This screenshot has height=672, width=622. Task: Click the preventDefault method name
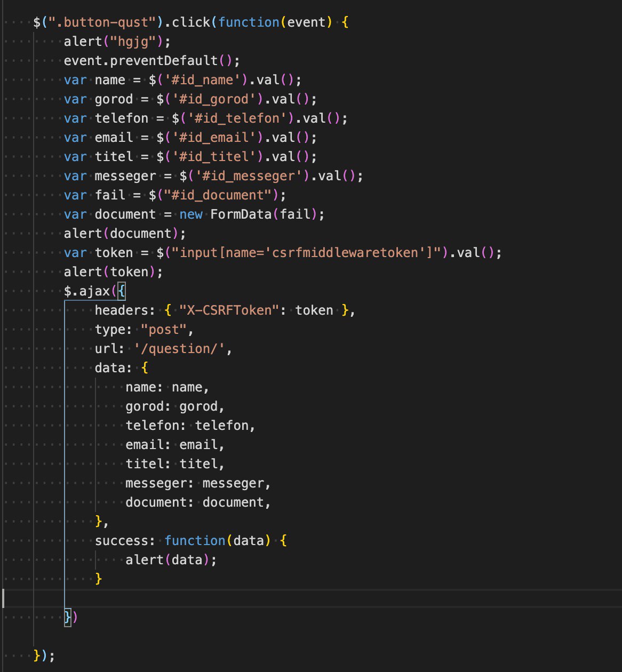coord(164,61)
